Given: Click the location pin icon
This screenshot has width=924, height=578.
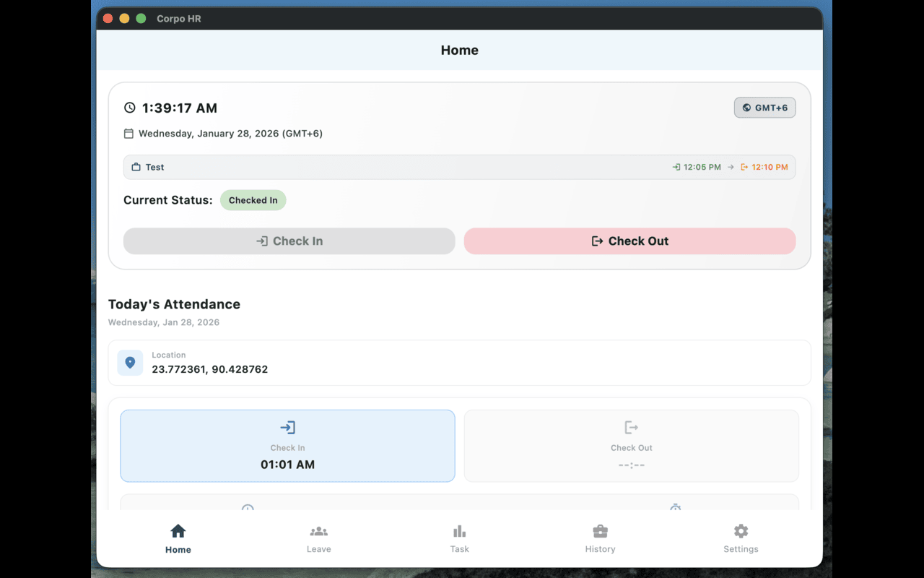Looking at the screenshot, I should [130, 363].
